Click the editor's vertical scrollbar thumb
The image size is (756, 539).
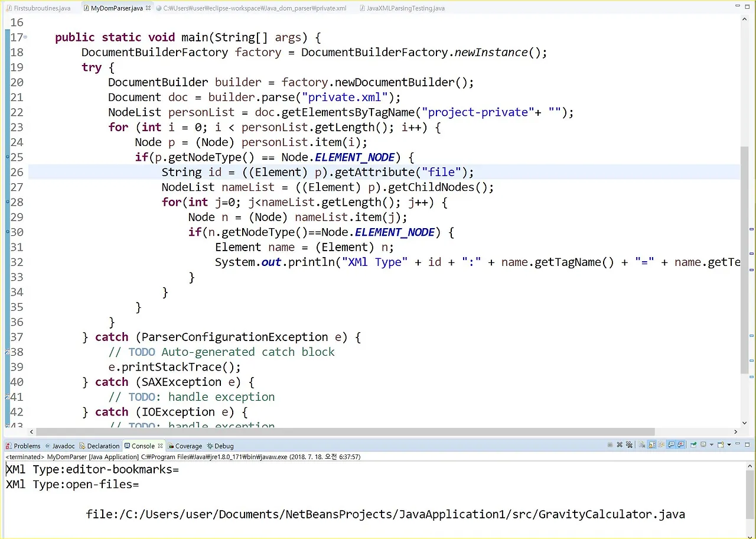(744, 259)
